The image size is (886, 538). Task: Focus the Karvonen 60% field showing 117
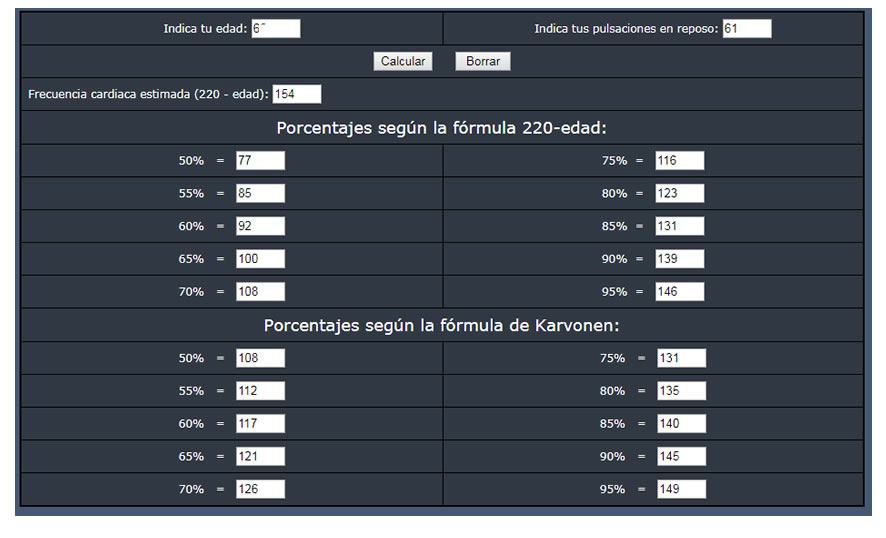tap(260, 424)
